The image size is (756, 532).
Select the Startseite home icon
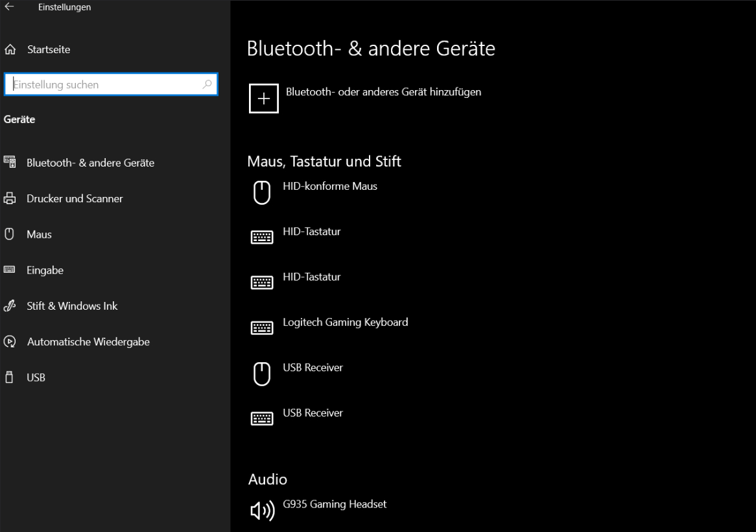pos(10,49)
